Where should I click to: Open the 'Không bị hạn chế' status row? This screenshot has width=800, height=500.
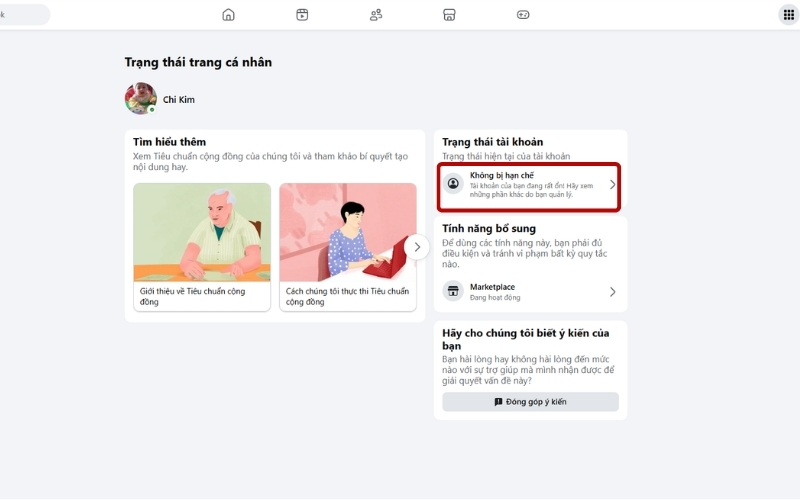click(x=529, y=185)
